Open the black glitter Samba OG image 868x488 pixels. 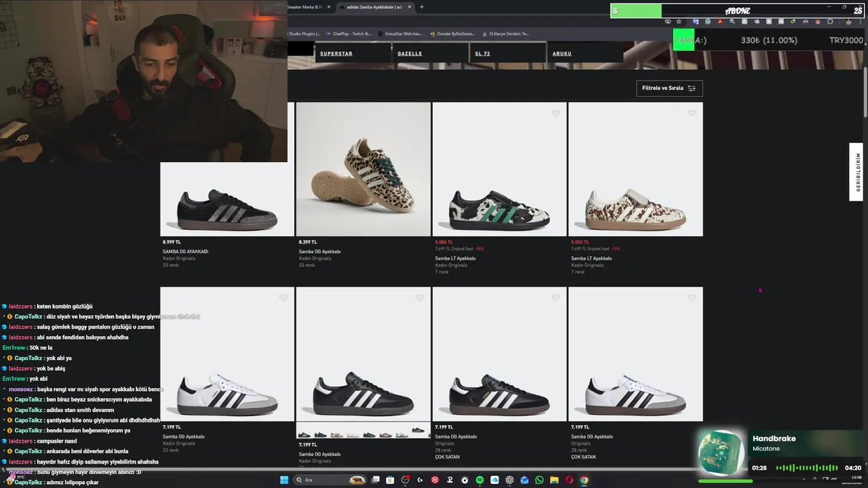tap(227, 200)
